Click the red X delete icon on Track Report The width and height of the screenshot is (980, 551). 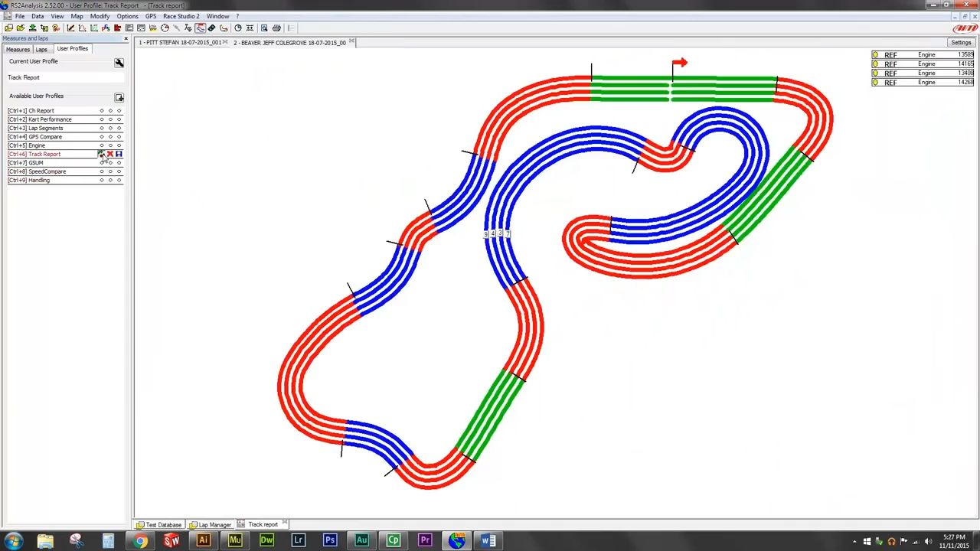110,155
